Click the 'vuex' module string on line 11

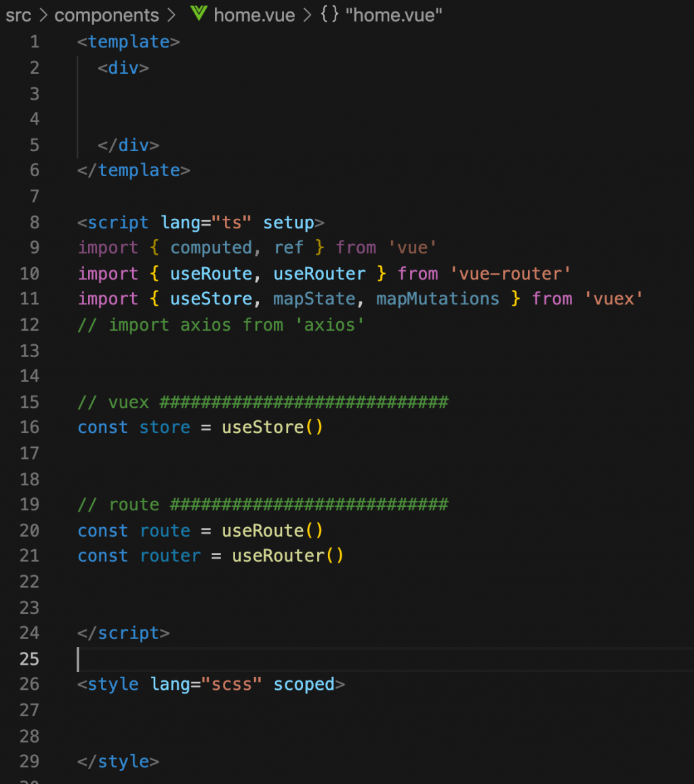[x=613, y=299]
